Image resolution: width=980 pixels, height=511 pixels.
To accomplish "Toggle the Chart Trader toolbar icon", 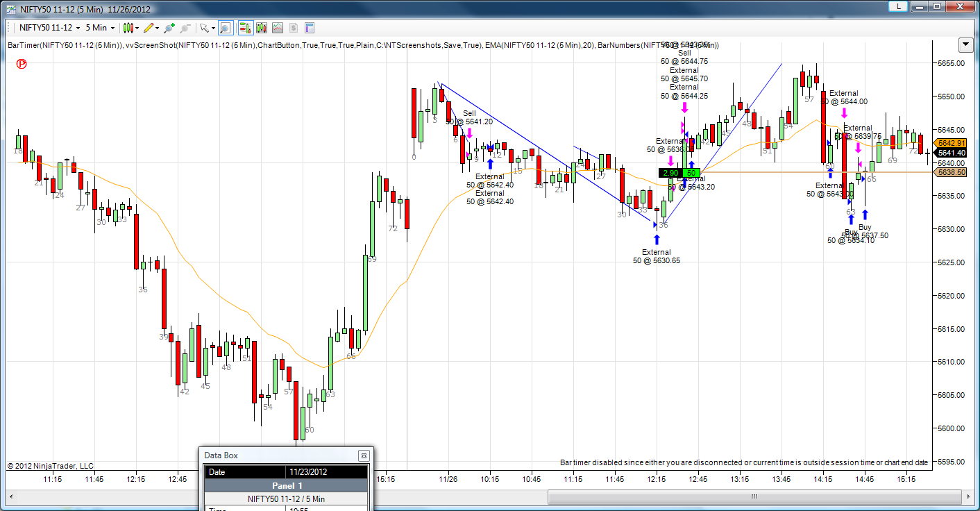I will (x=245, y=28).
